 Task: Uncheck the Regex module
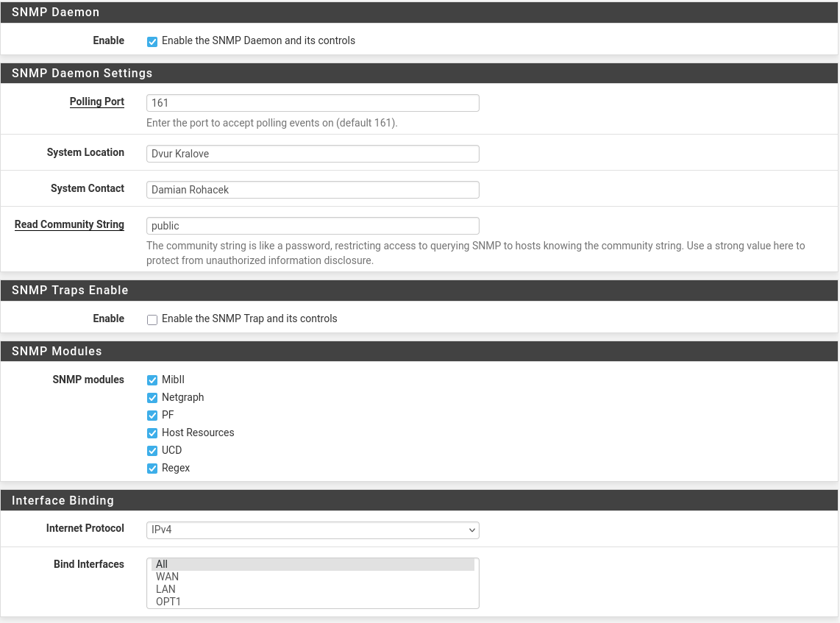pyautogui.click(x=152, y=469)
